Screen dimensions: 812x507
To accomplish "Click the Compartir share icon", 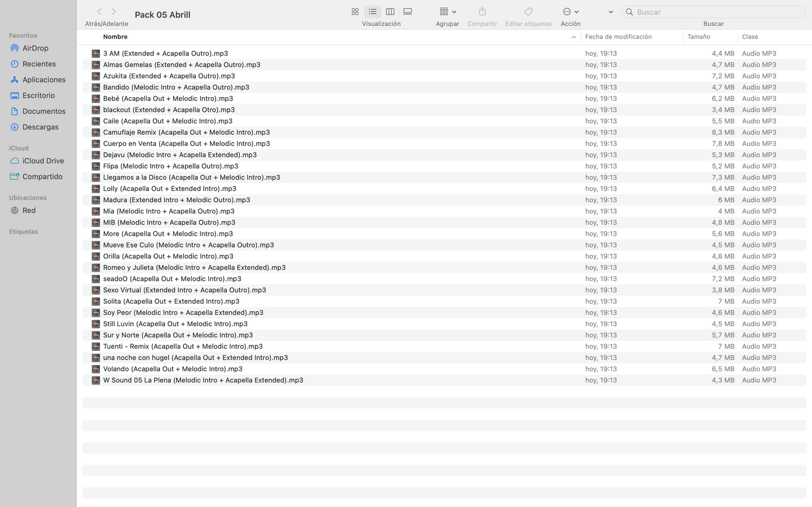I will (x=482, y=12).
